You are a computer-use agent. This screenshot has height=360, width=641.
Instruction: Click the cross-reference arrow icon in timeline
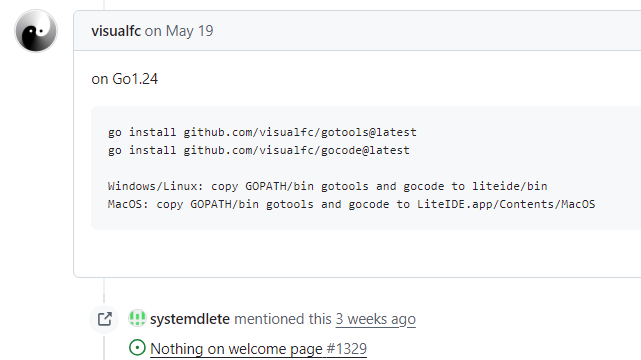tap(105, 319)
